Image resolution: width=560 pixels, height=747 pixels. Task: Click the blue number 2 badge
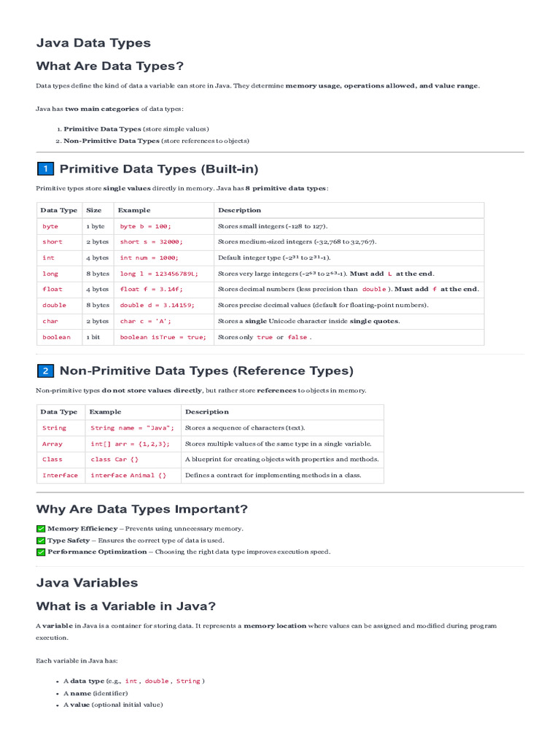45,371
